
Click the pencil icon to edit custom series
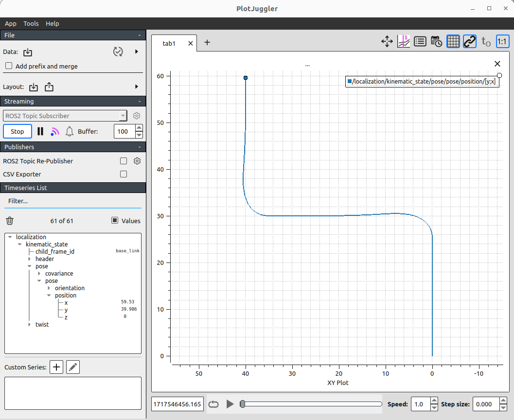pos(73,367)
